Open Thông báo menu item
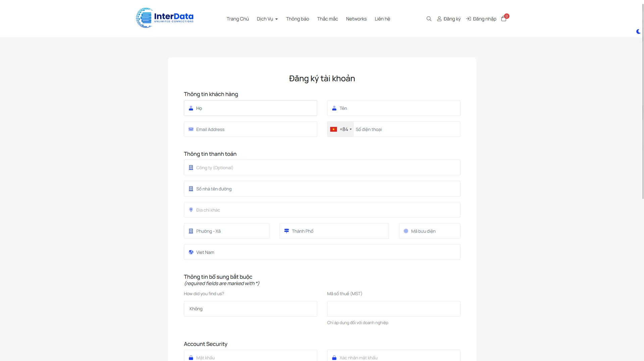This screenshot has height=361, width=644. click(x=297, y=19)
